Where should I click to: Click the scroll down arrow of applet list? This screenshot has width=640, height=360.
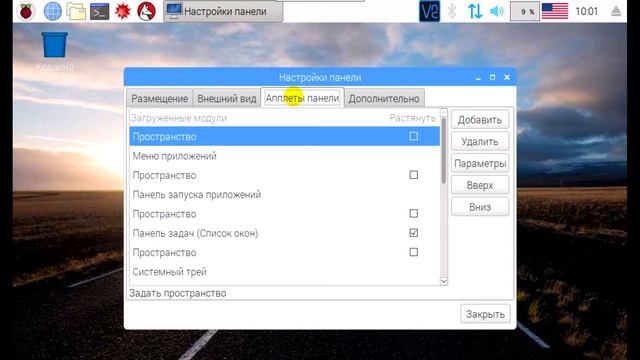[x=444, y=281]
